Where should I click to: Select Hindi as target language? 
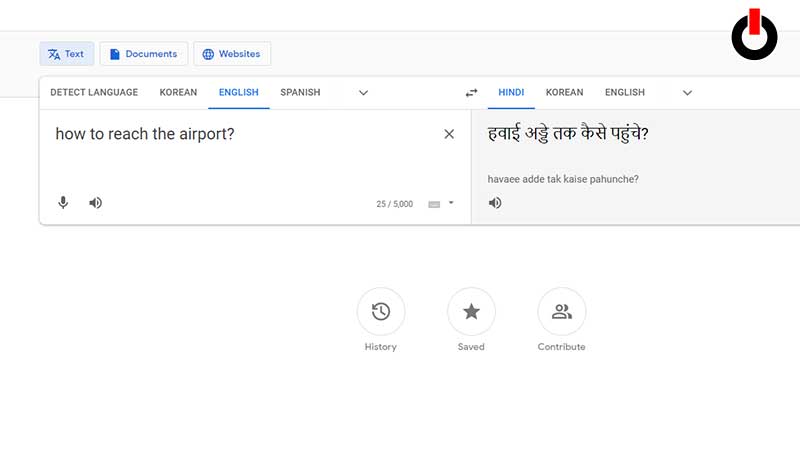(x=511, y=92)
